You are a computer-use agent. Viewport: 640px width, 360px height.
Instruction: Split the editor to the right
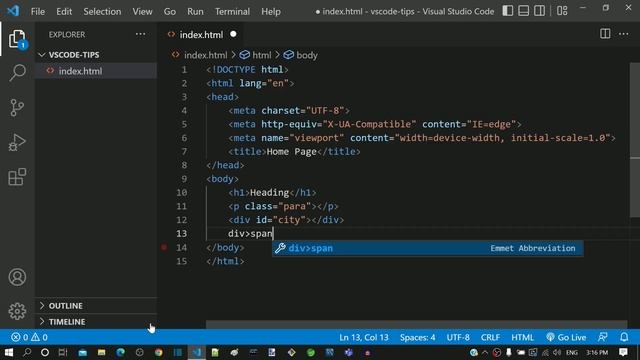coord(605,34)
